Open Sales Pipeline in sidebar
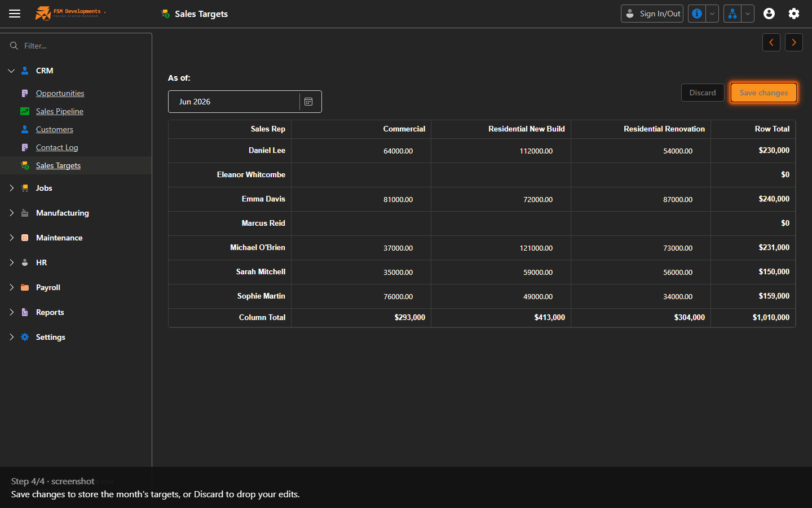This screenshot has height=508, width=812. tap(59, 111)
